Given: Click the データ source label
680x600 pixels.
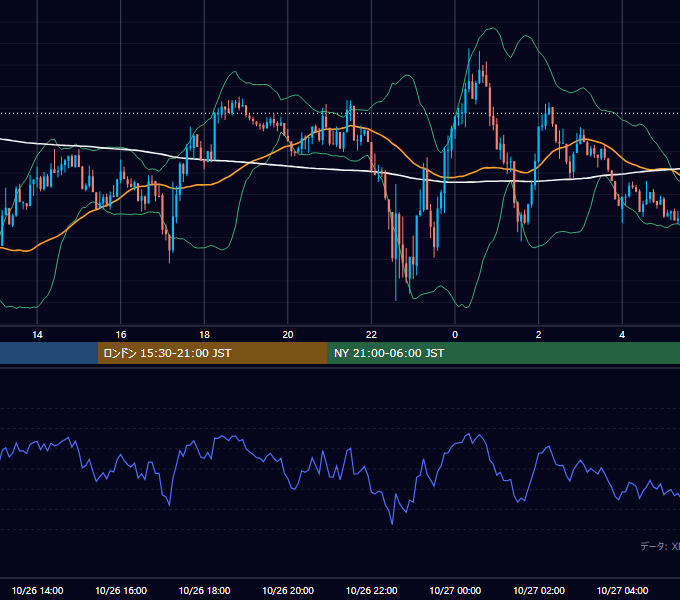Looking at the screenshot, I should coord(660,546).
